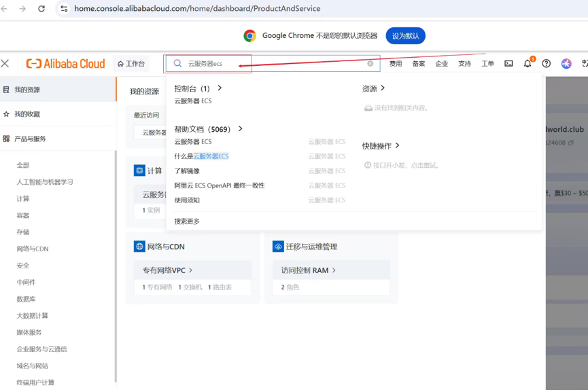Select 产品与服务 in the sidebar
The image size is (588, 390).
pyautogui.click(x=58, y=139)
